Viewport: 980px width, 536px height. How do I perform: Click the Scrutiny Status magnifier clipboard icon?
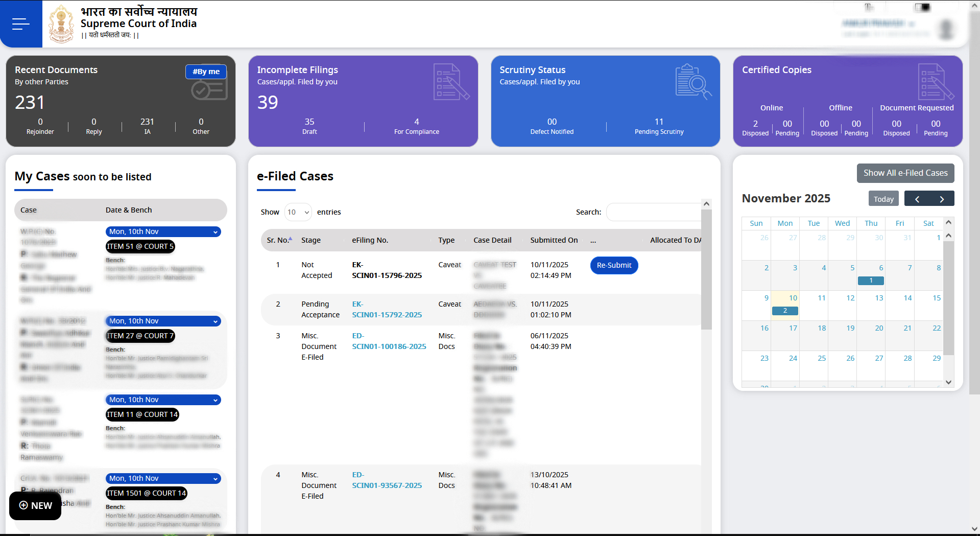(x=693, y=82)
